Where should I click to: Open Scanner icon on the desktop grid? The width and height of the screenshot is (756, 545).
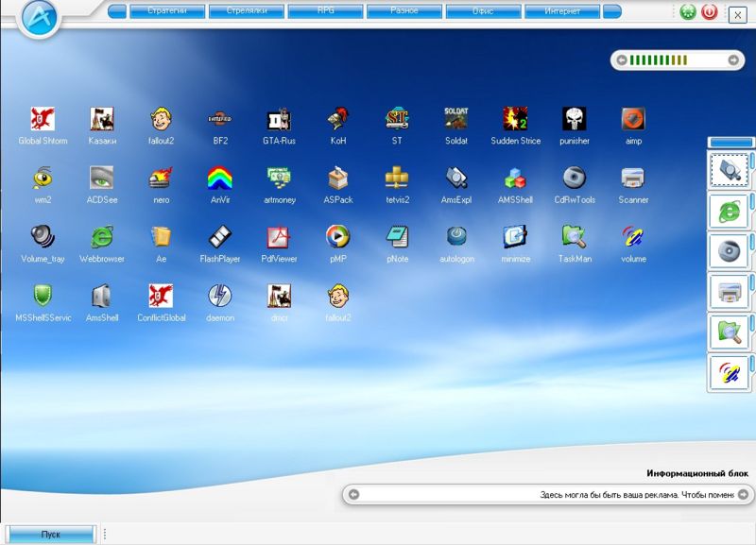point(633,178)
